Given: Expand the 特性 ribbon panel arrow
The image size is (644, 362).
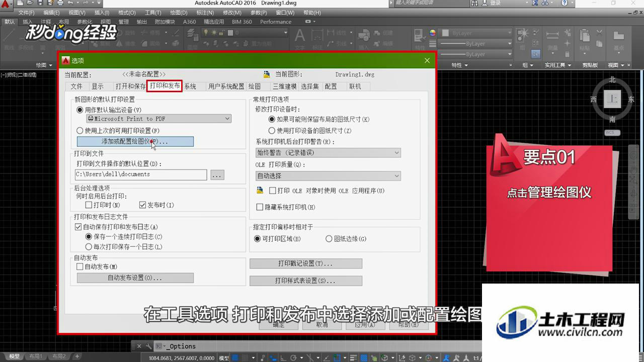Looking at the screenshot, I should point(466,65).
